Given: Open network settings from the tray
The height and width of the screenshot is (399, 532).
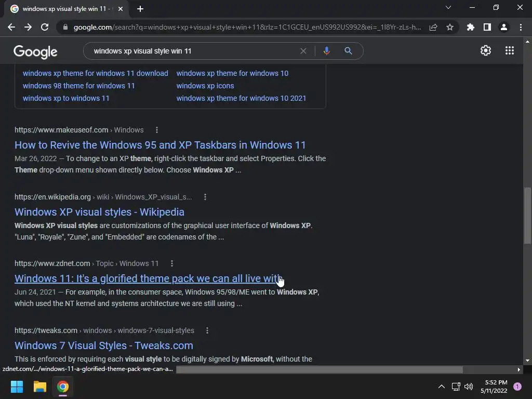Looking at the screenshot, I should click(456, 387).
